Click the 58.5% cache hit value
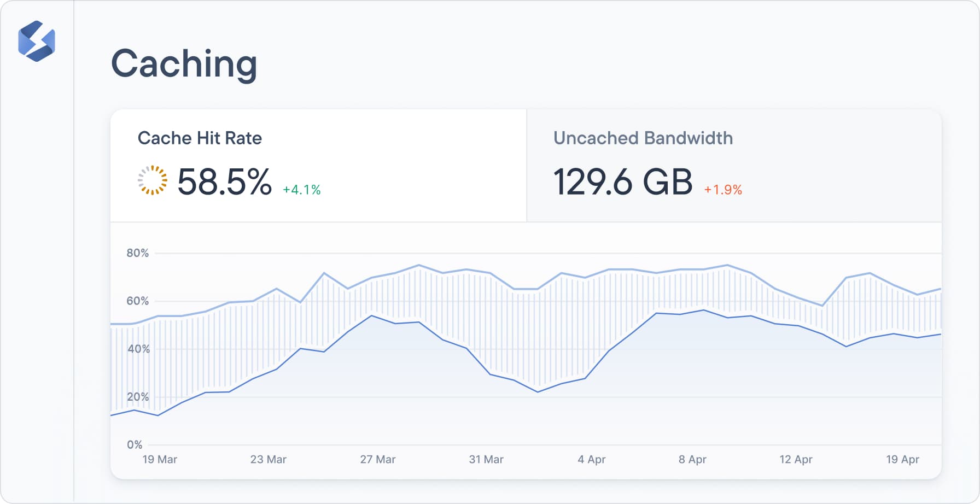 pyautogui.click(x=224, y=181)
